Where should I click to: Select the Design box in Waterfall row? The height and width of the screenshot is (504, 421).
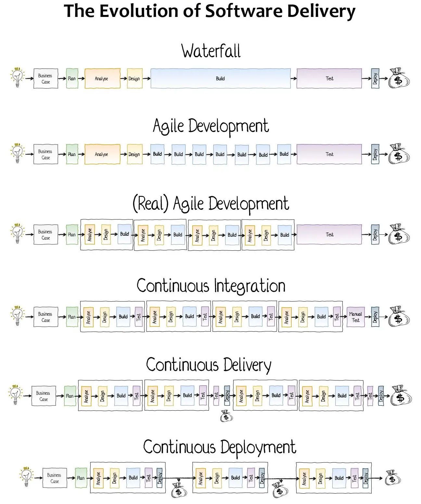click(134, 78)
